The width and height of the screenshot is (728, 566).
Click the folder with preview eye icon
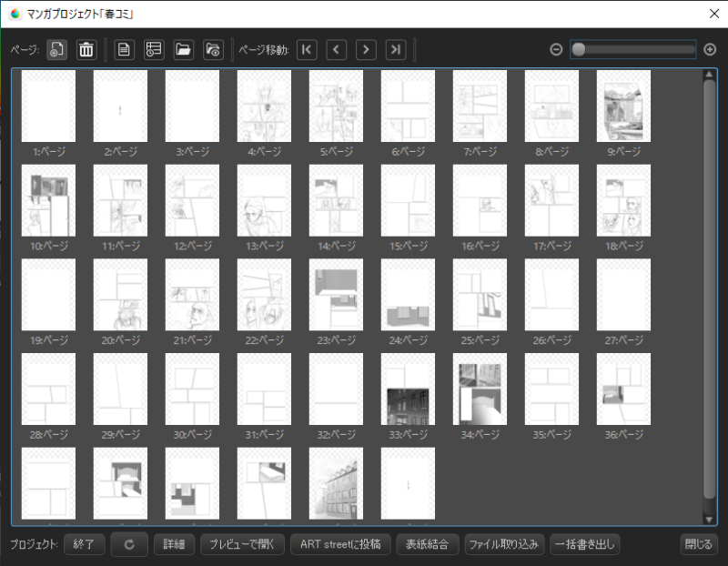coord(213,49)
